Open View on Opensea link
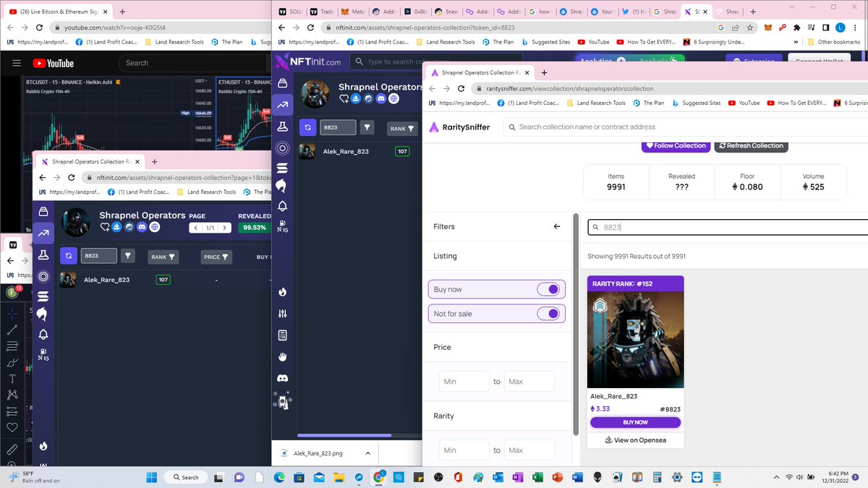 (635, 440)
